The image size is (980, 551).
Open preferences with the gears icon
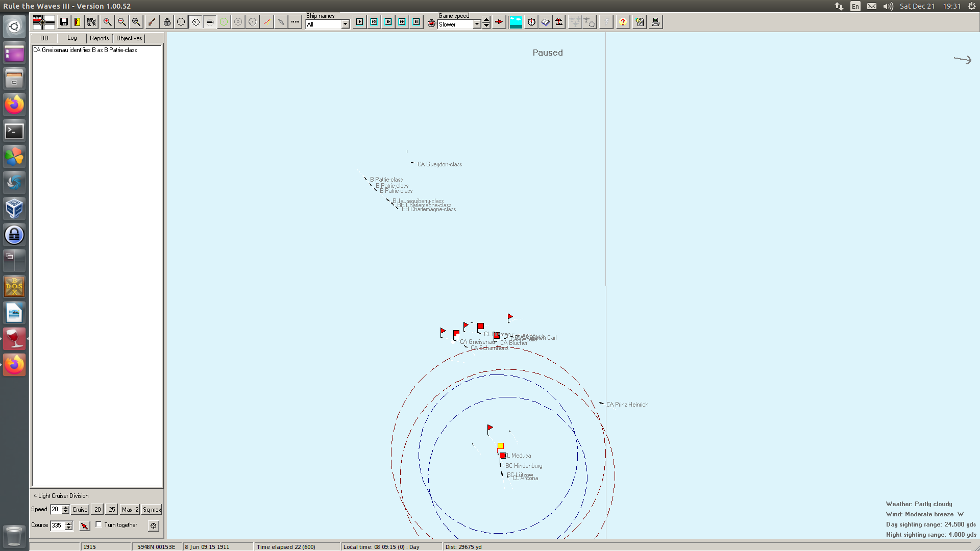pos(91,22)
